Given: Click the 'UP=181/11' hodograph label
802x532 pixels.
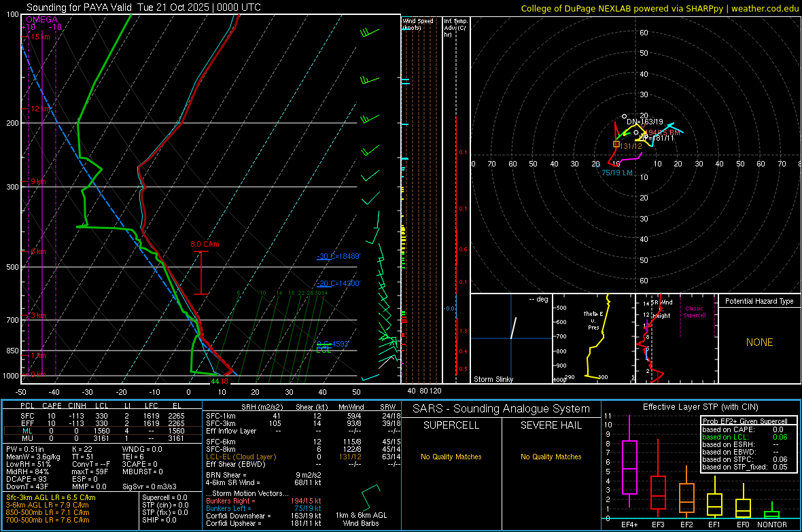Looking at the screenshot, I should 657,138.
